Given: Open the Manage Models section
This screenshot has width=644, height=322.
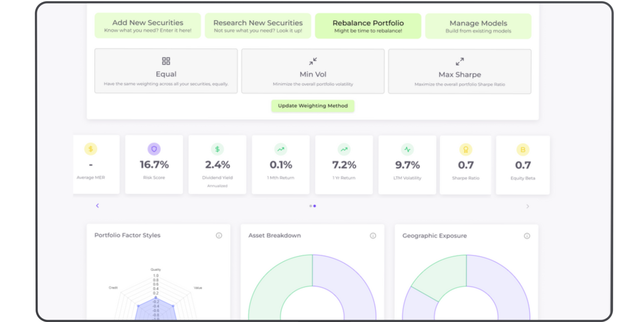Looking at the screenshot, I should [x=478, y=26].
